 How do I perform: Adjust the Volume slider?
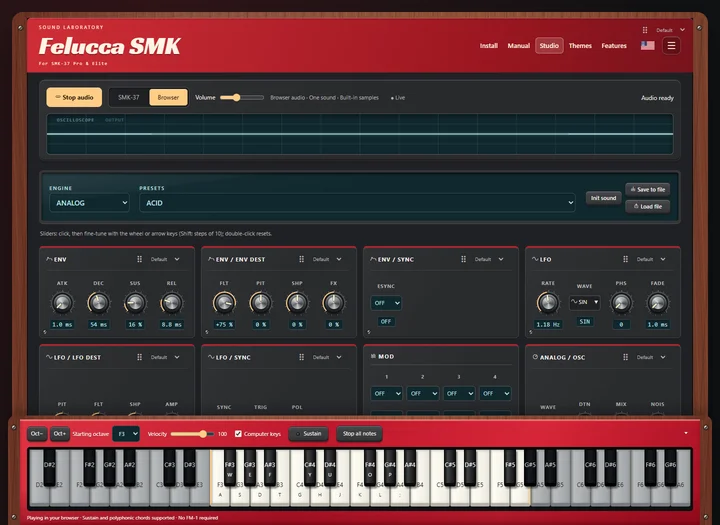coord(242,97)
